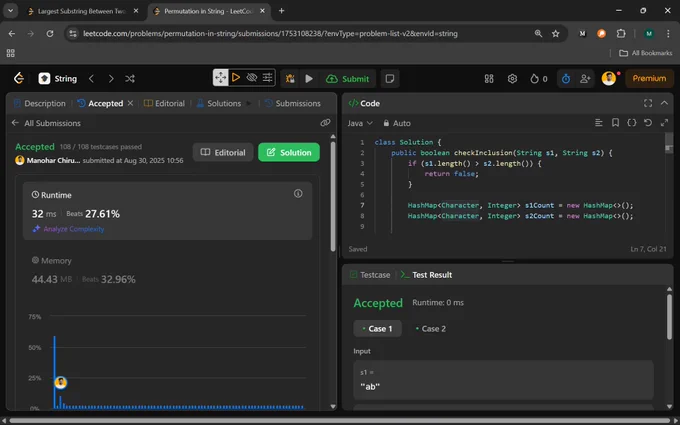Viewport: 680px width, 425px height.
Task: Click the test result panel scrollbar
Action: coord(669,317)
